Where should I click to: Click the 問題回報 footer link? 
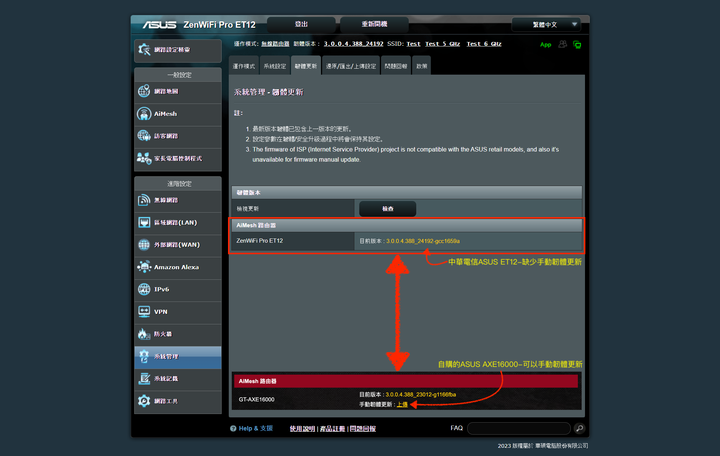click(363, 428)
